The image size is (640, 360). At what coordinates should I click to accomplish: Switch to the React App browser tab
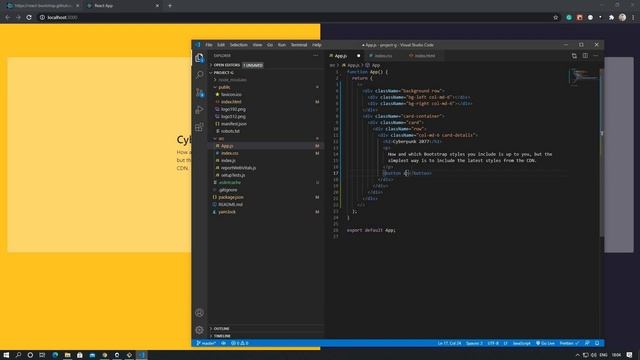122,6
